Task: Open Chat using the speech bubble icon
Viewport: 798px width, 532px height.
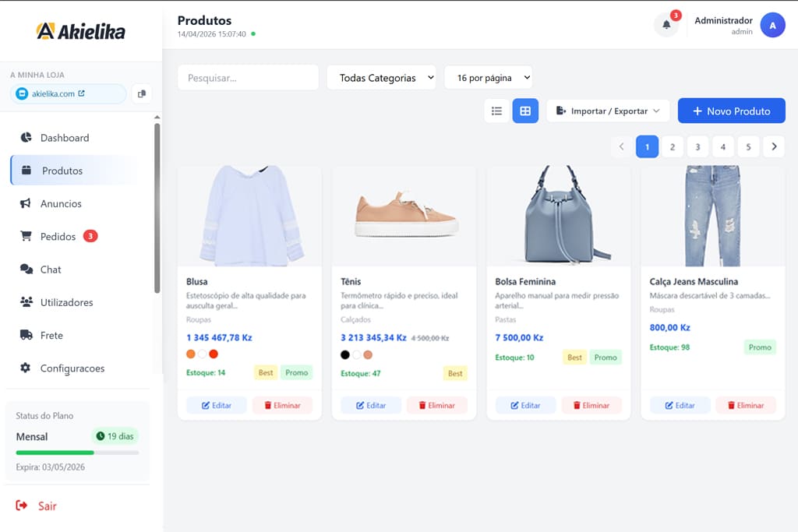Action: (26, 269)
